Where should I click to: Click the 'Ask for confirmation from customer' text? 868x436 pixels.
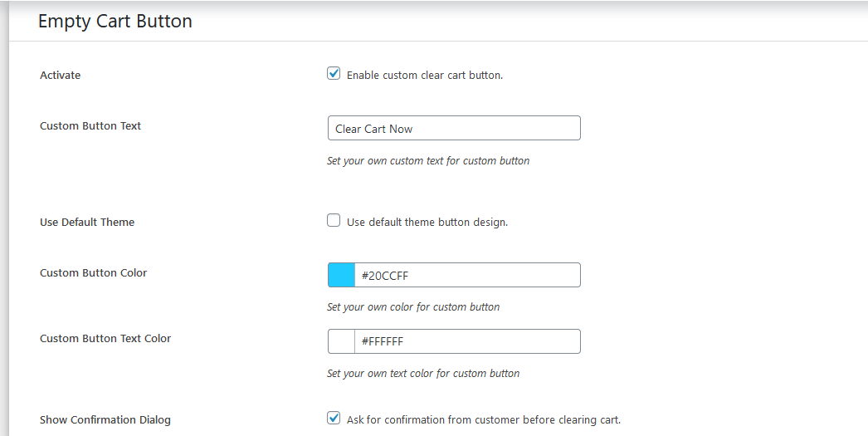484,420
